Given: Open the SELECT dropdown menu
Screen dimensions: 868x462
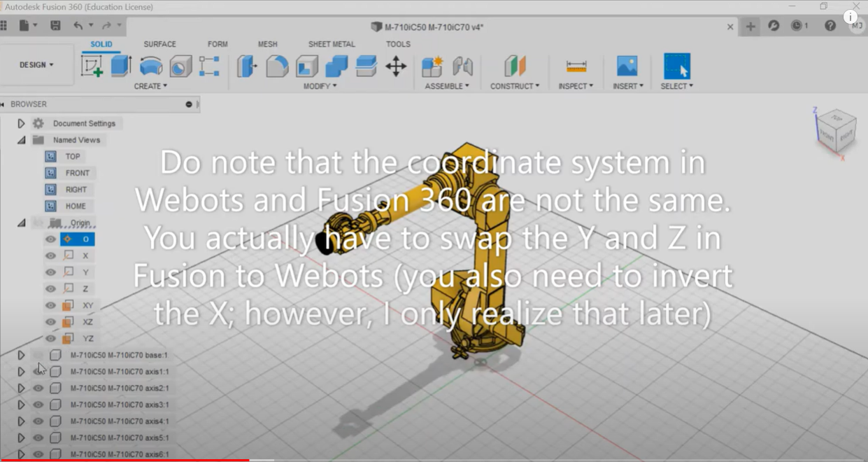Looking at the screenshot, I should [x=677, y=86].
